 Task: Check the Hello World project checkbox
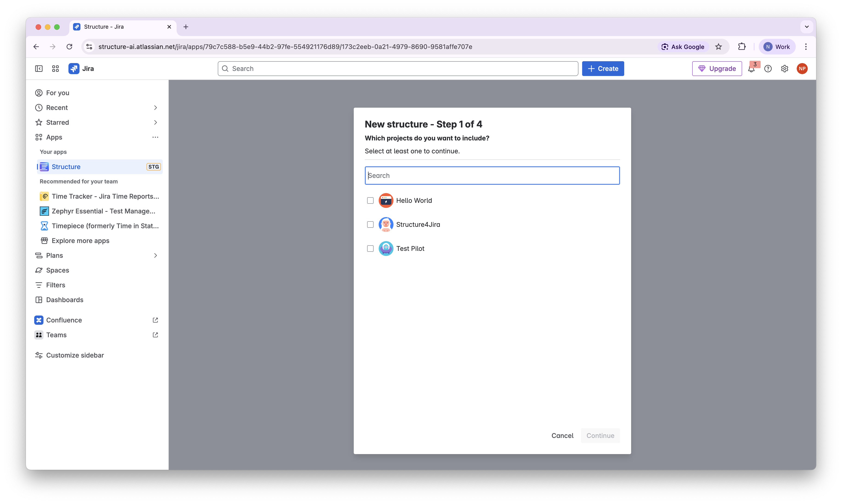(370, 201)
